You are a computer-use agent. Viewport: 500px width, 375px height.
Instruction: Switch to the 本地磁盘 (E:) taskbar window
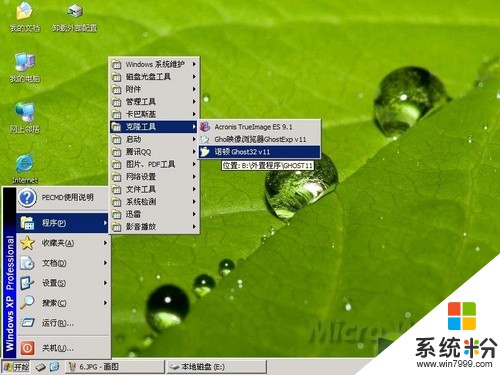coord(217,367)
